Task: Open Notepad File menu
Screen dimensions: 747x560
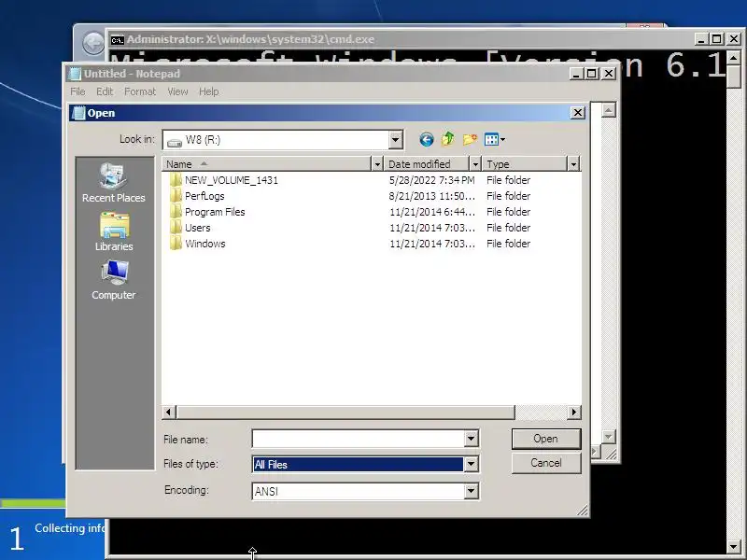Action: (78, 91)
